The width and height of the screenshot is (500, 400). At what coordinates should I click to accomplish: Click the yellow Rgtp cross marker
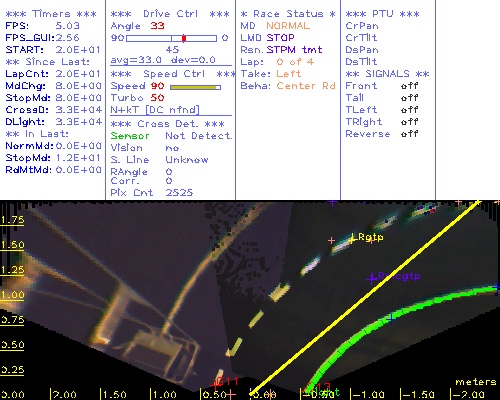[x=352, y=239]
